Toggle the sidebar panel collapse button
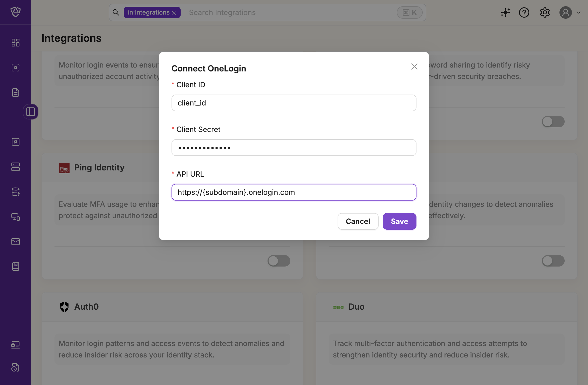 click(31, 112)
